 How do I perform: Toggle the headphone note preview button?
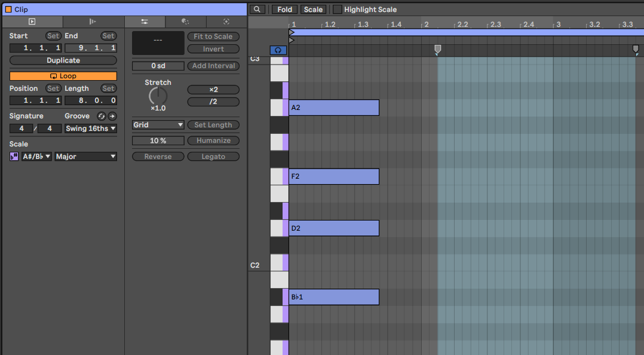(278, 51)
